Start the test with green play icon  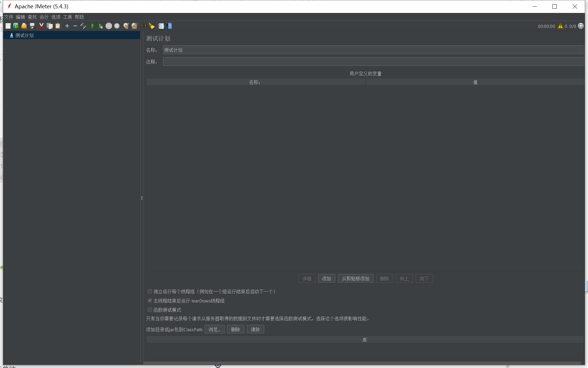[x=92, y=26]
